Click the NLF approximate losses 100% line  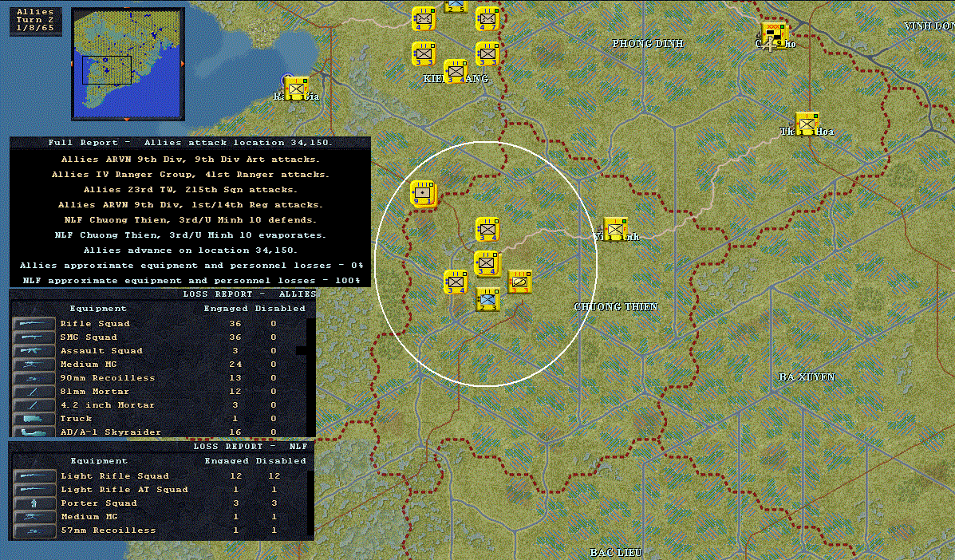click(191, 281)
